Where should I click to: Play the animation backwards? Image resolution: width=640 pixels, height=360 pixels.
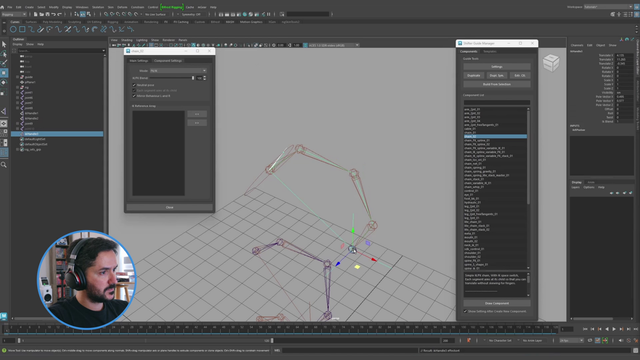pos(607,329)
